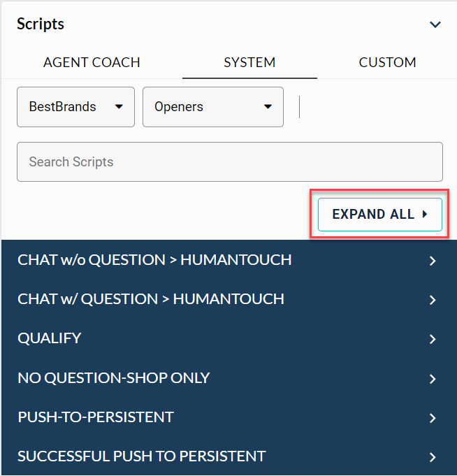This screenshot has height=476, width=457.
Task: Select the PUSH-TO-PERSISTENT category label
Action: (x=96, y=417)
